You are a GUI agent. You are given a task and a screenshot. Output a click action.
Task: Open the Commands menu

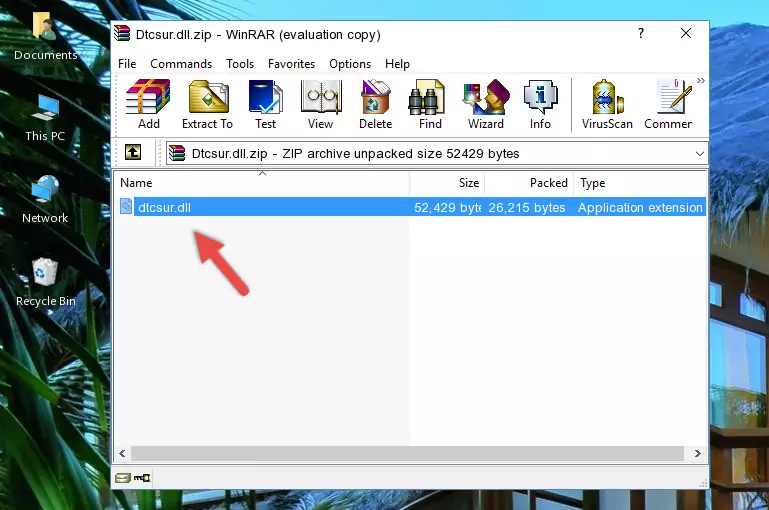[181, 64]
